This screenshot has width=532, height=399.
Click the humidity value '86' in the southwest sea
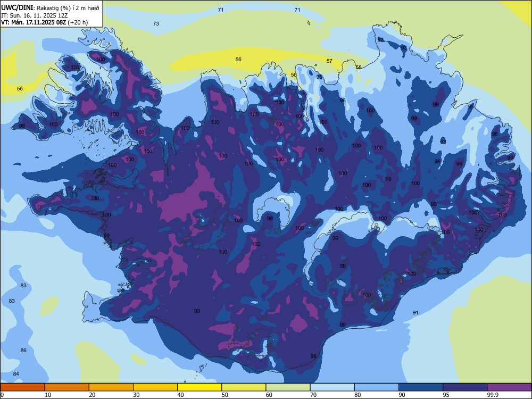pyautogui.click(x=23, y=350)
